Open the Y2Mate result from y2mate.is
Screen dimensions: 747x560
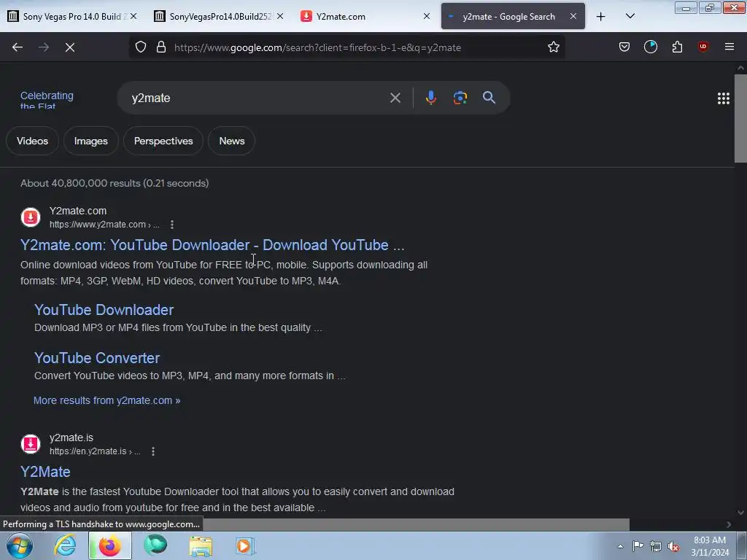(45, 472)
